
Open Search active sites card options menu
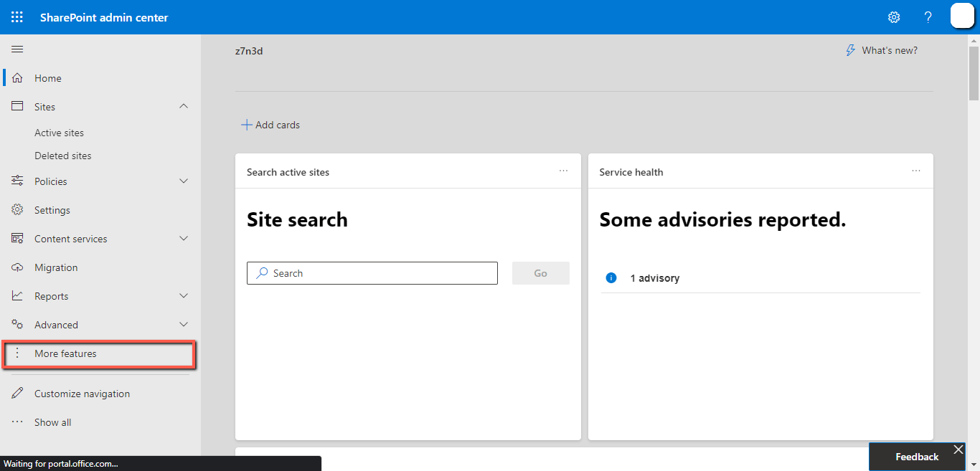pos(563,171)
